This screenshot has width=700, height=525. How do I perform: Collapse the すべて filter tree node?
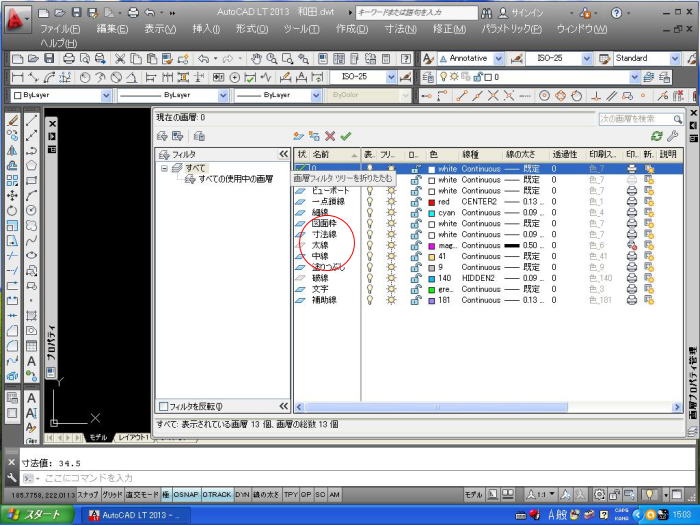click(164, 168)
